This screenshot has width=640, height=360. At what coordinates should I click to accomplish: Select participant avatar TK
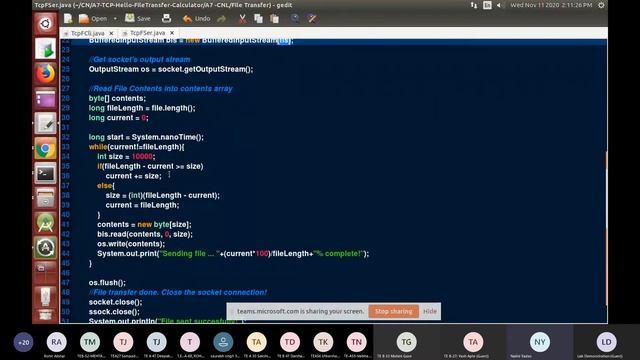coord(323,342)
